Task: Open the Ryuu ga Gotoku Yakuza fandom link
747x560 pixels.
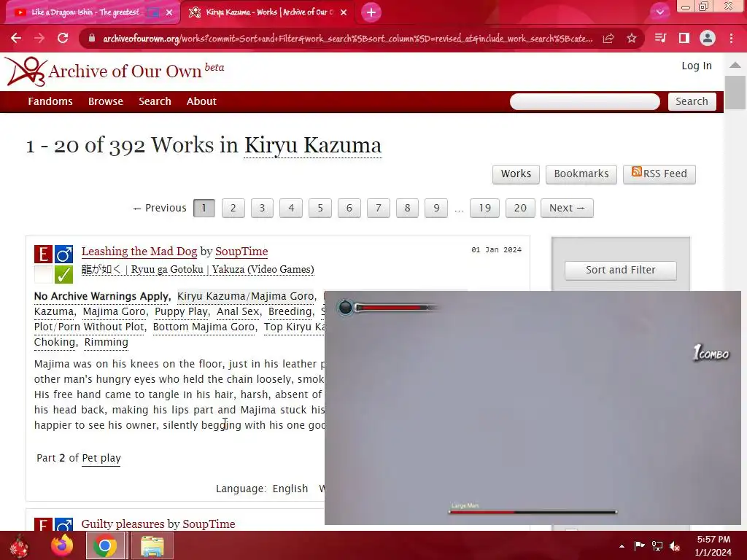Action: [198, 270]
